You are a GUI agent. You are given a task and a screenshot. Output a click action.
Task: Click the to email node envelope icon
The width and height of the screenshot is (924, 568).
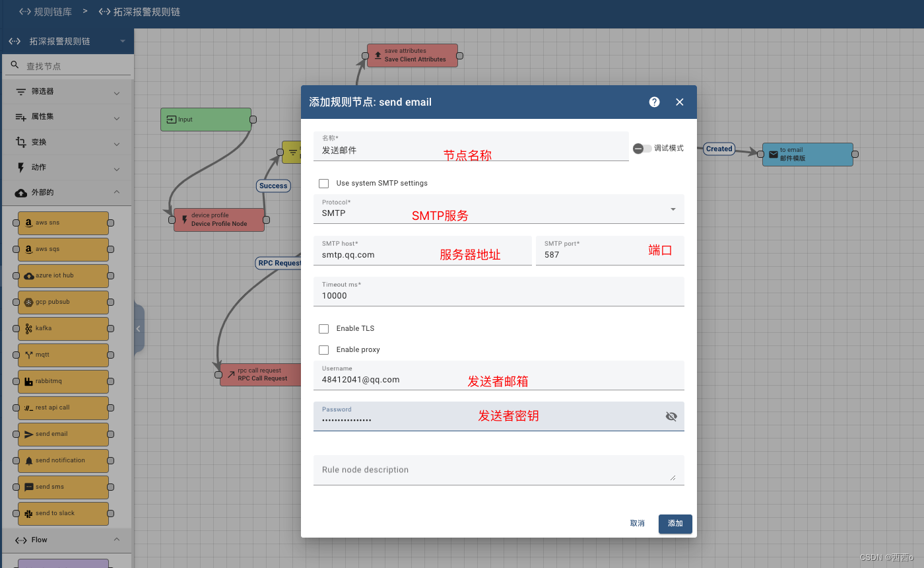(x=773, y=155)
